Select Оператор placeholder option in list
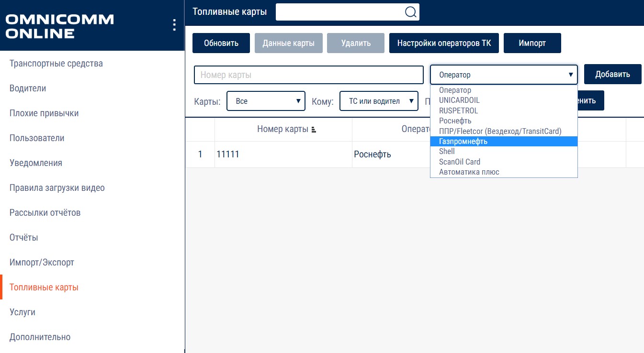This screenshot has height=353, width=644. 504,90
